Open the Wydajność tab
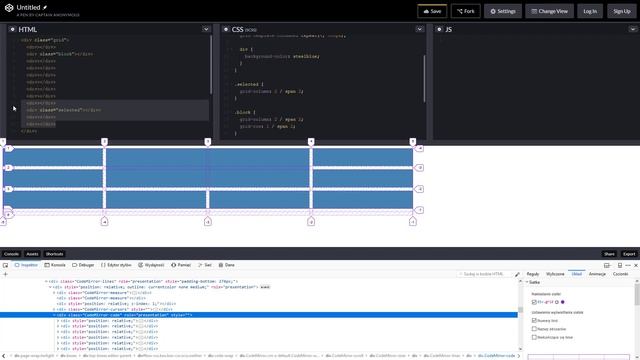Screen dimensions: 640x360 pos(151,265)
